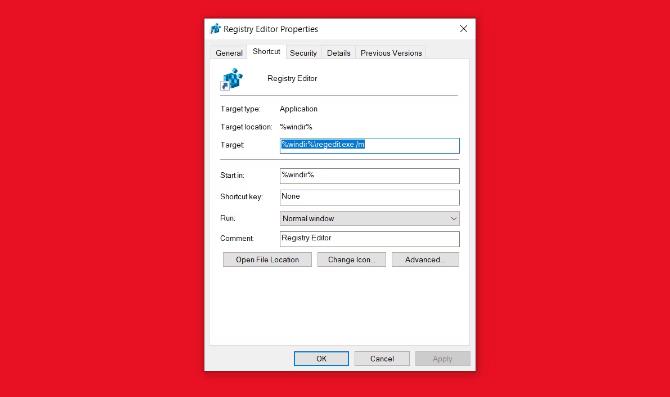The width and height of the screenshot is (670, 397).
Task: Select the Shortcut tab
Action: (266, 51)
